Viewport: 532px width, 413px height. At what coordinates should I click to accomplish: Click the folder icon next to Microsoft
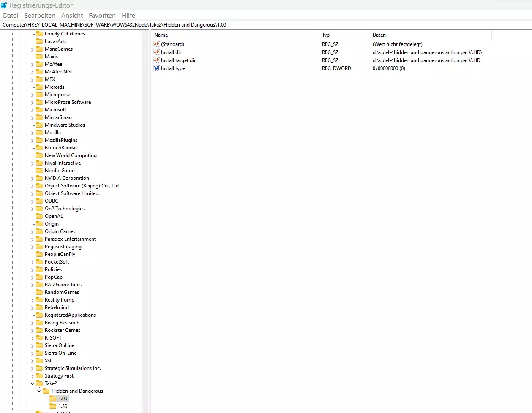39,110
